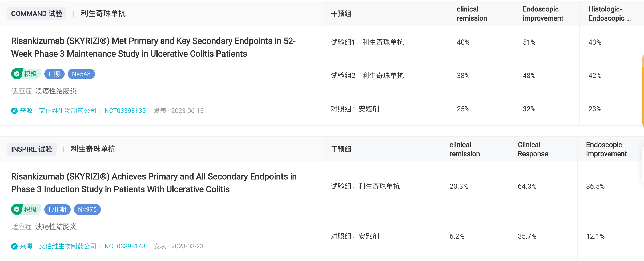The height and width of the screenshot is (261, 644).
Task: Open the NCT03398148 trial link
Action: point(125,246)
